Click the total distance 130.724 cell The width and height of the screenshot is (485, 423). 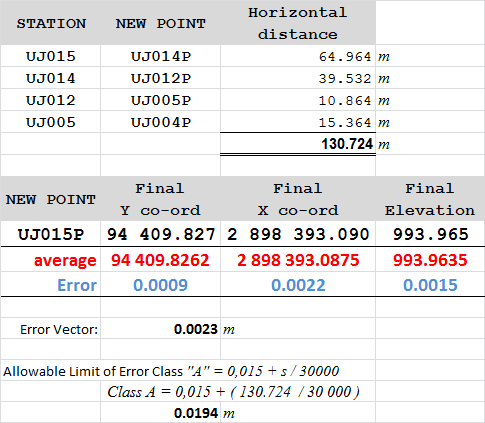pyautogui.click(x=298, y=144)
